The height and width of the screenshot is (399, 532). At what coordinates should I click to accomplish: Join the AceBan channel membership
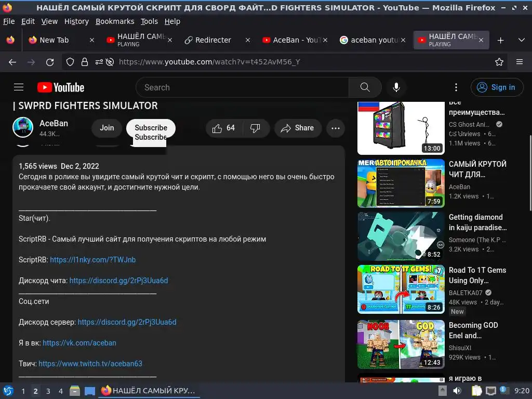pos(107,128)
